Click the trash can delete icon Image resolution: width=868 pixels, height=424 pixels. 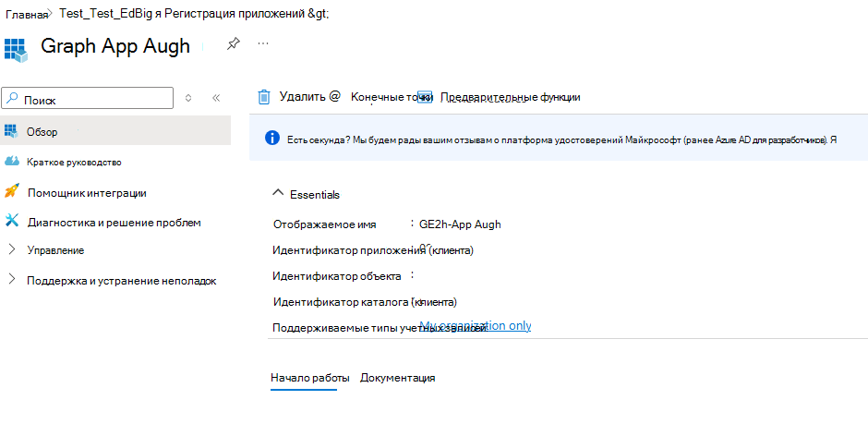pos(264,97)
